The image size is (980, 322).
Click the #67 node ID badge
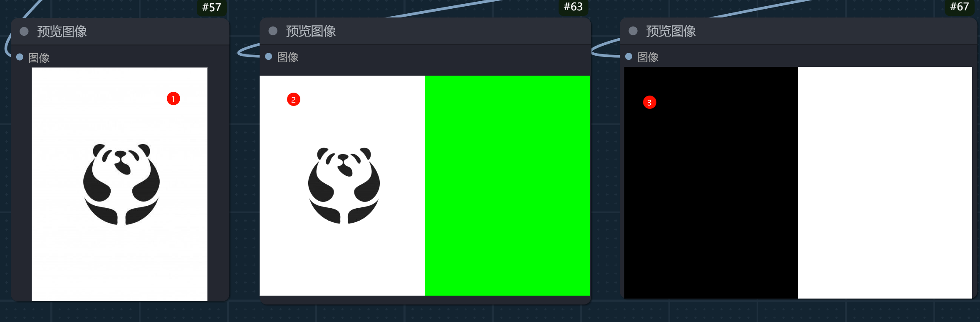(960, 7)
